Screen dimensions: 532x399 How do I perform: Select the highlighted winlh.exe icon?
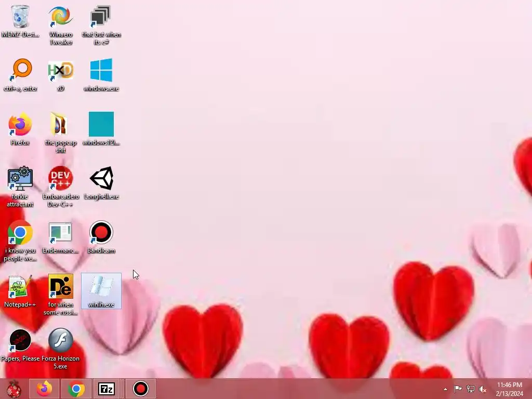tap(101, 291)
